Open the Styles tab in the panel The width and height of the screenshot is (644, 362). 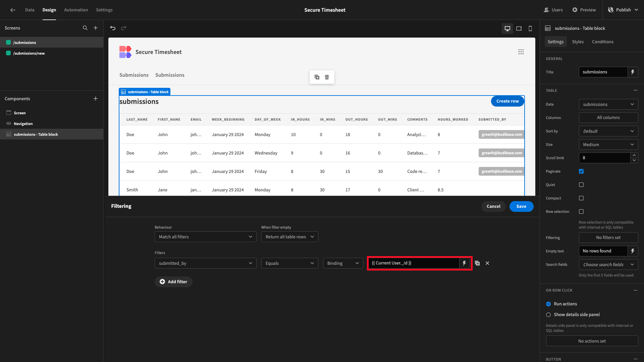click(578, 42)
